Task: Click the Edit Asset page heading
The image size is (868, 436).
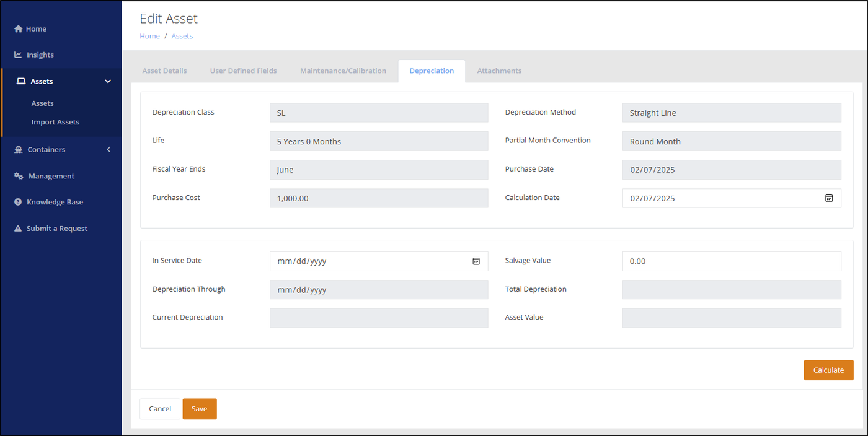Action: point(169,19)
